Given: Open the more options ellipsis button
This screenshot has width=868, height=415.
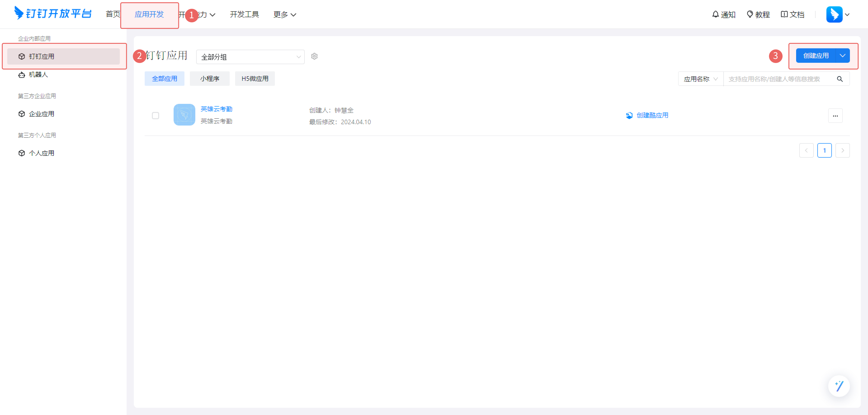Looking at the screenshot, I should [835, 115].
